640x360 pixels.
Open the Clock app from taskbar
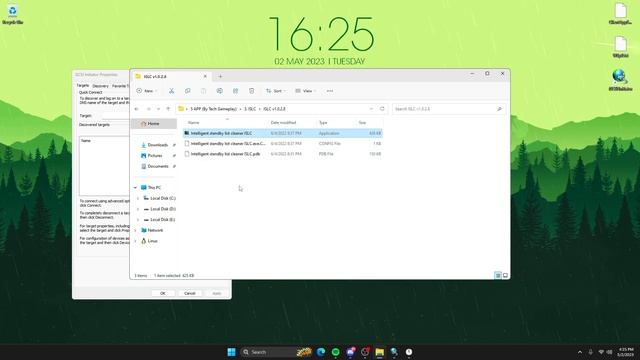pyautogui.click(x=409, y=352)
